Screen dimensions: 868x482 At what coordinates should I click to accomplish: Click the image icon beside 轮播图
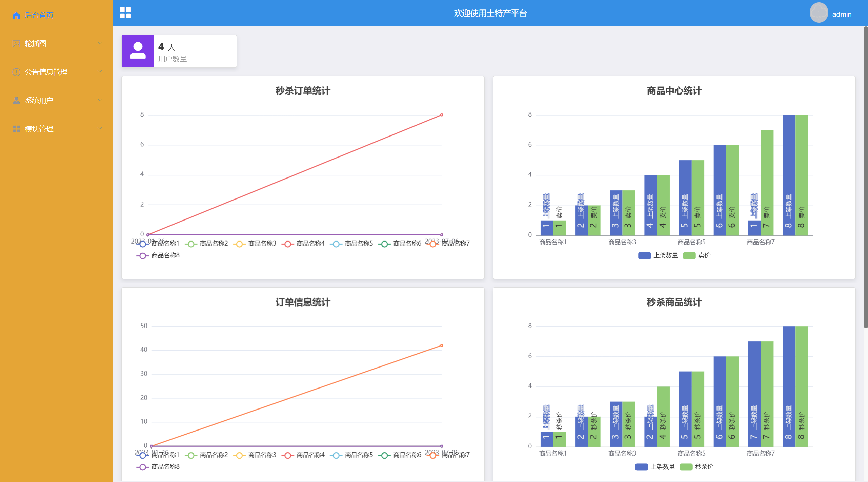pos(16,44)
